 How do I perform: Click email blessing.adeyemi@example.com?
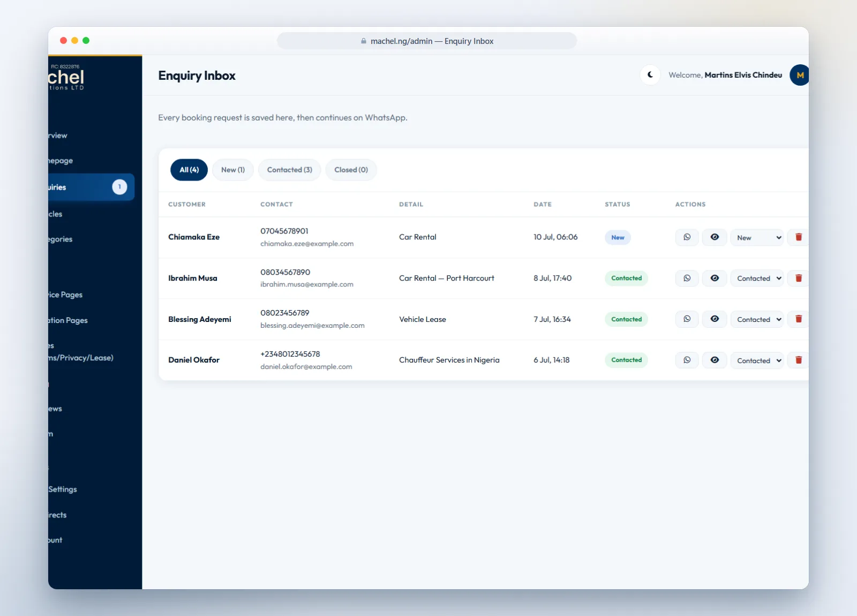(312, 326)
